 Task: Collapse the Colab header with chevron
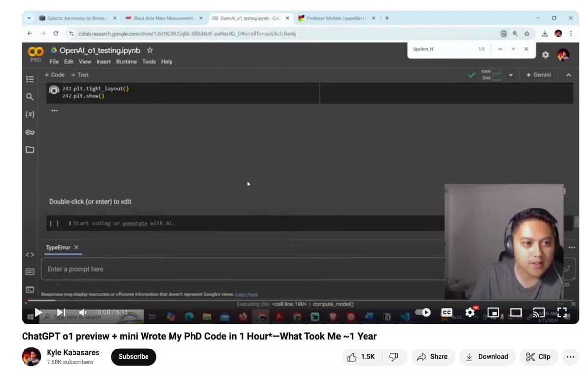(569, 75)
